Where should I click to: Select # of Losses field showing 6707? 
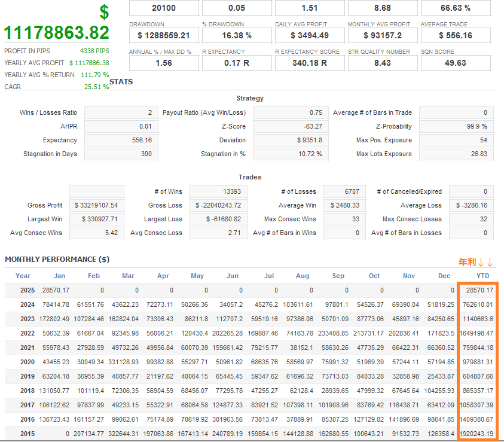point(344,191)
